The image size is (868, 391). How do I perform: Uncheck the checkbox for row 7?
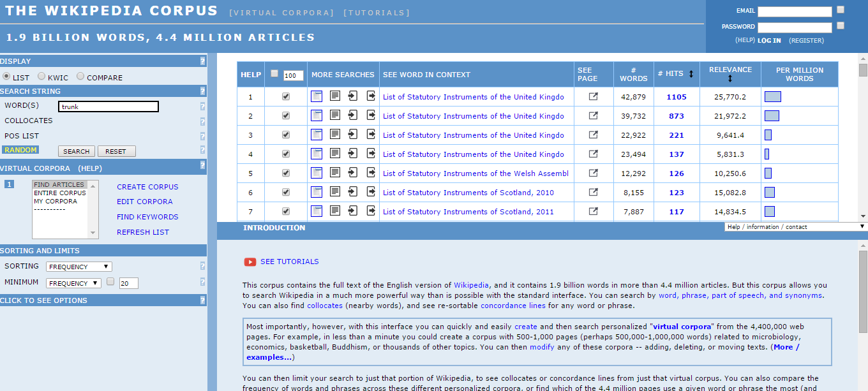pos(286,212)
